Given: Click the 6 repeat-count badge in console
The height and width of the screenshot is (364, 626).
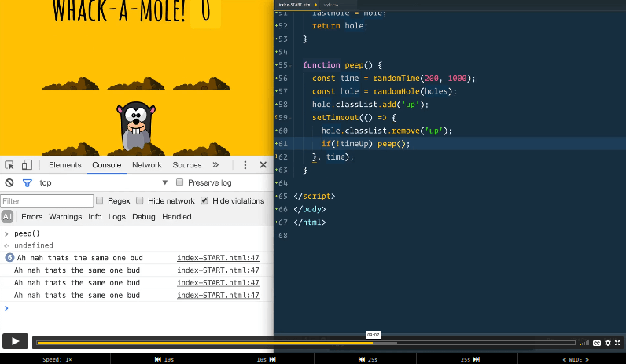Looking at the screenshot, I should coord(9,257).
